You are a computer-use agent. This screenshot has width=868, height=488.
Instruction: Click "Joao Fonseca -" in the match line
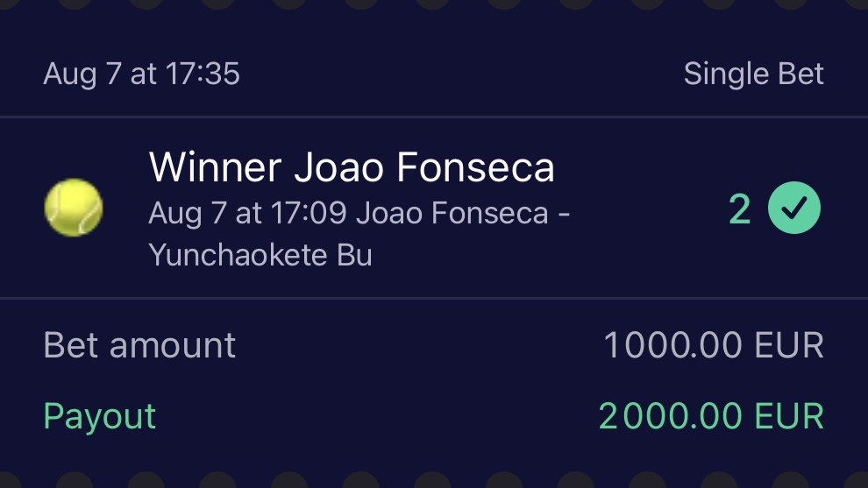(464, 213)
